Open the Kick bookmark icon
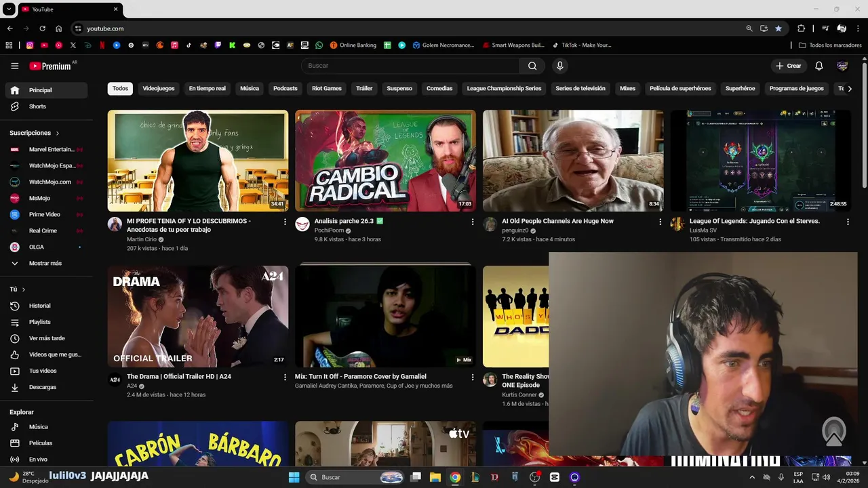This screenshot has width=868, height=488. coord(232,45)
